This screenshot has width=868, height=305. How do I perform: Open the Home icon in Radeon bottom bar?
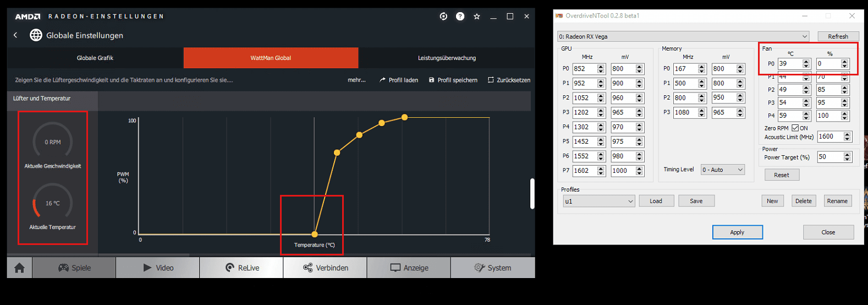(19, 268)
